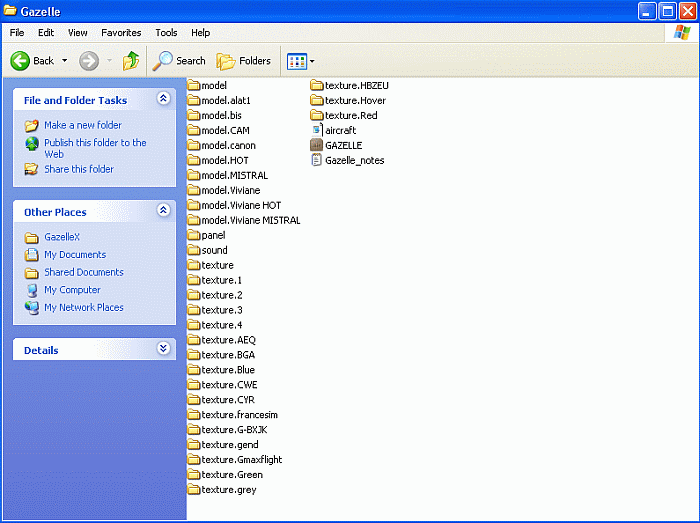
Task: Select the panel folder icon
Action: (x=193, y=235)
